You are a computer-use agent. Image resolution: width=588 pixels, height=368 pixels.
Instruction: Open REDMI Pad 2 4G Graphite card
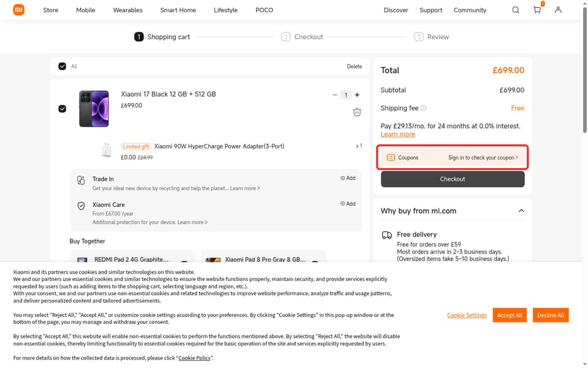[132, 257]
